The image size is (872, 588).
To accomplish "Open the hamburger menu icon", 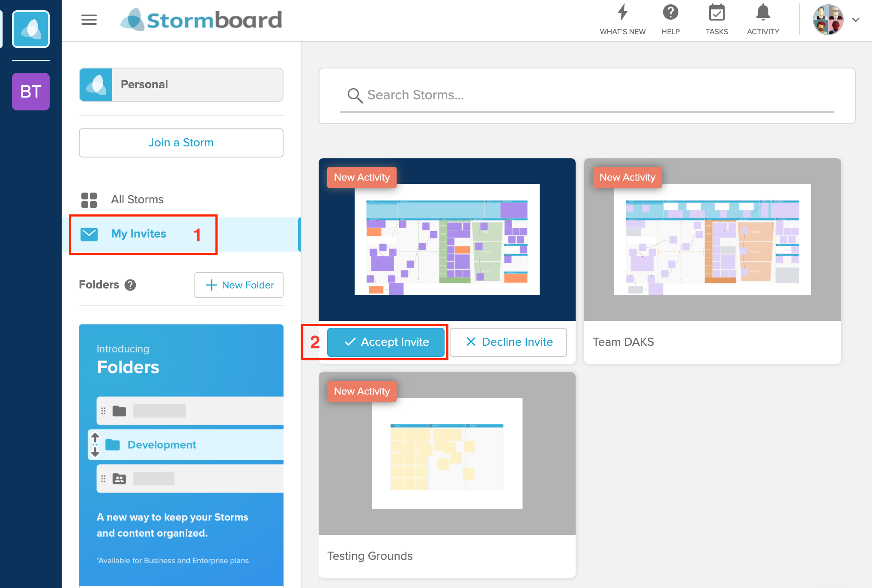I will pos(89,20).
